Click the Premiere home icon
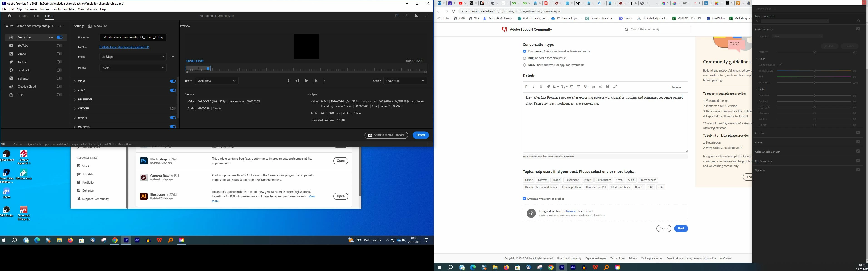 (10, 16)
